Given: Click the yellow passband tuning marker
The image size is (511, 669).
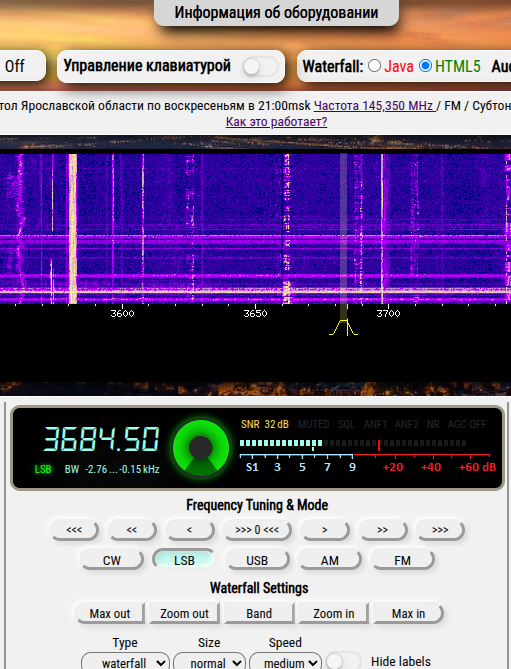Looking at the screenshot, I should (x=343, y=327).
